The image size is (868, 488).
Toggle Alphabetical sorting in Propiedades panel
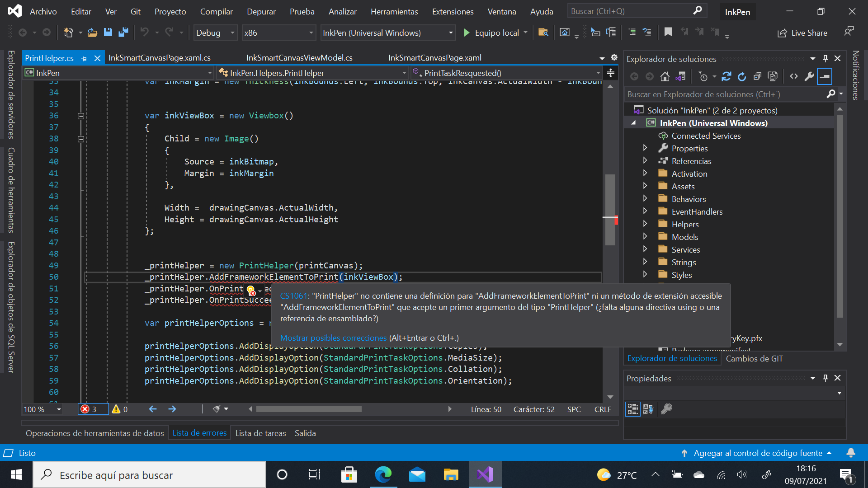648,409
